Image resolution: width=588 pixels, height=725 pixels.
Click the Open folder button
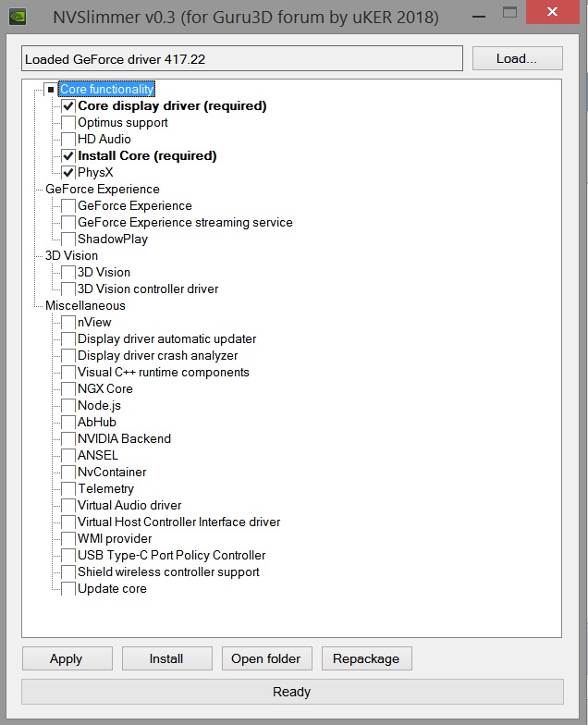coord(266,658)
